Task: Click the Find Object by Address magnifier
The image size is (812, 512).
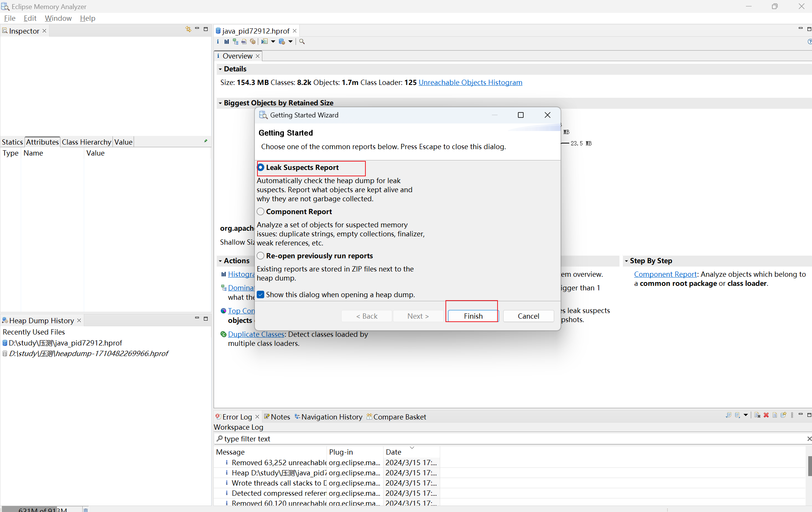Action: click(x=302, y=42)
